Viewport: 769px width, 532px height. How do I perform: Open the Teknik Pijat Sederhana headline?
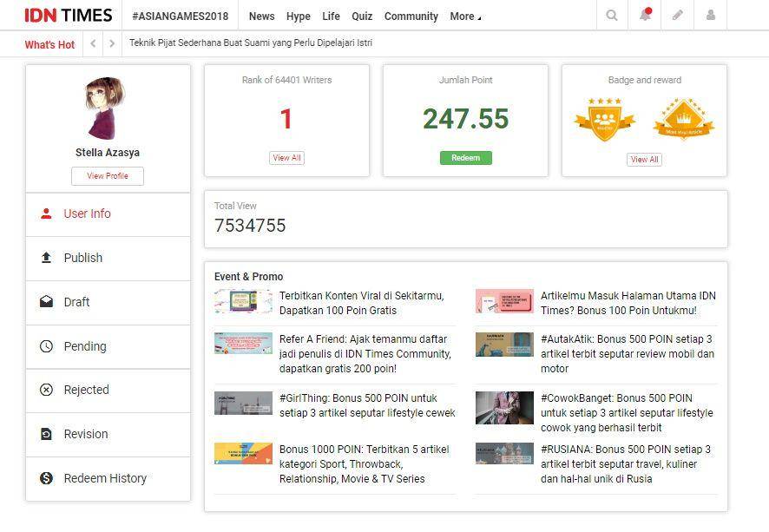point(251,43)
